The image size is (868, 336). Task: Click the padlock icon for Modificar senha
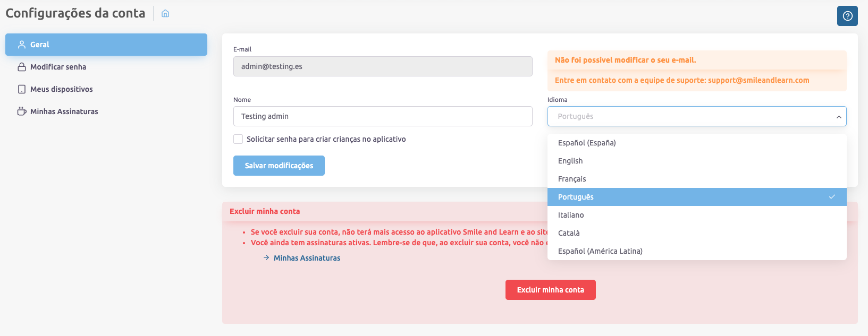point(22,67)
